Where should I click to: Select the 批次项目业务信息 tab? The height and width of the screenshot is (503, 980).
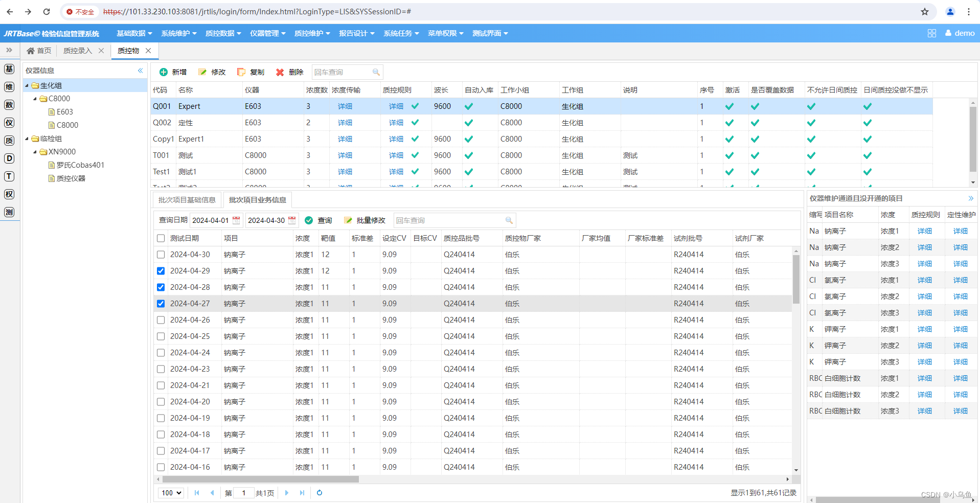tap(258, 200)
